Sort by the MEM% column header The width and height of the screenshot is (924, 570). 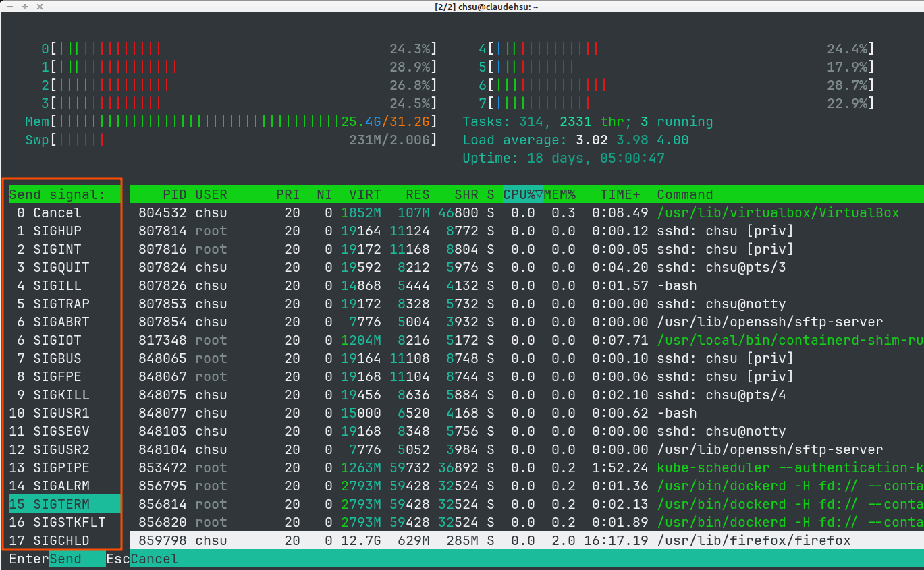tap(560, 194)
